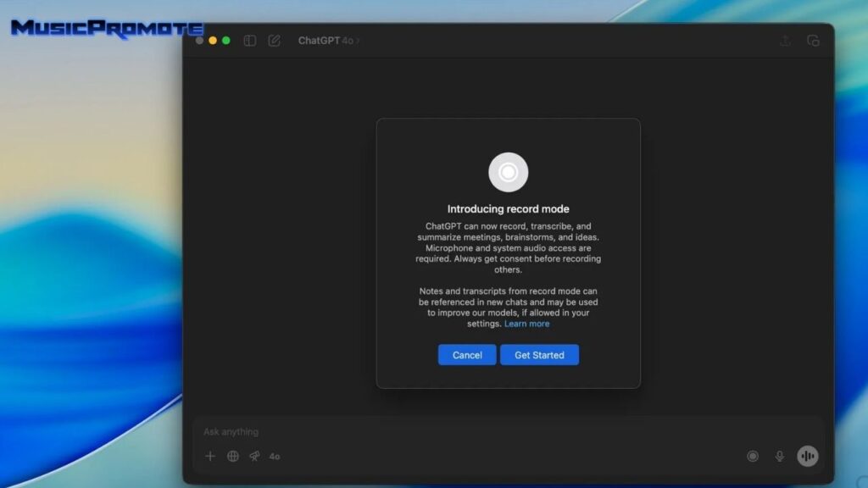
Task: Enable web search with the globe icon
Action: (233, 456)
